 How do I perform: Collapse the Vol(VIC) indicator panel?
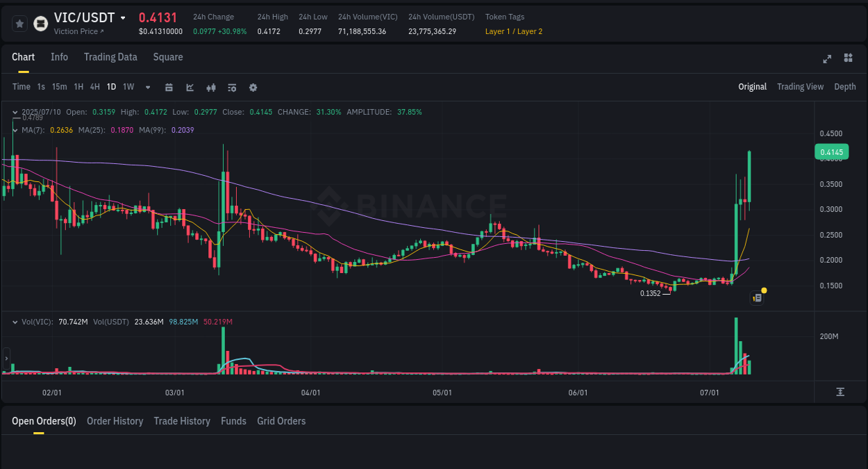[16, 322]
